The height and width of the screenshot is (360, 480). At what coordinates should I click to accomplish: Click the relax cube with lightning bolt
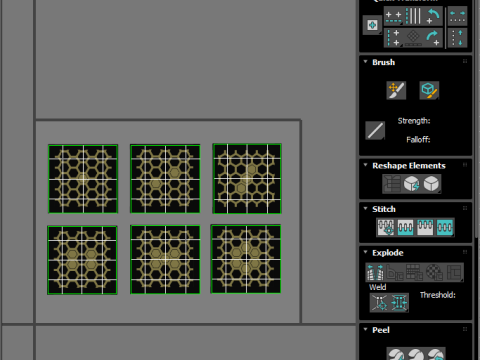[x=412, y=184]
